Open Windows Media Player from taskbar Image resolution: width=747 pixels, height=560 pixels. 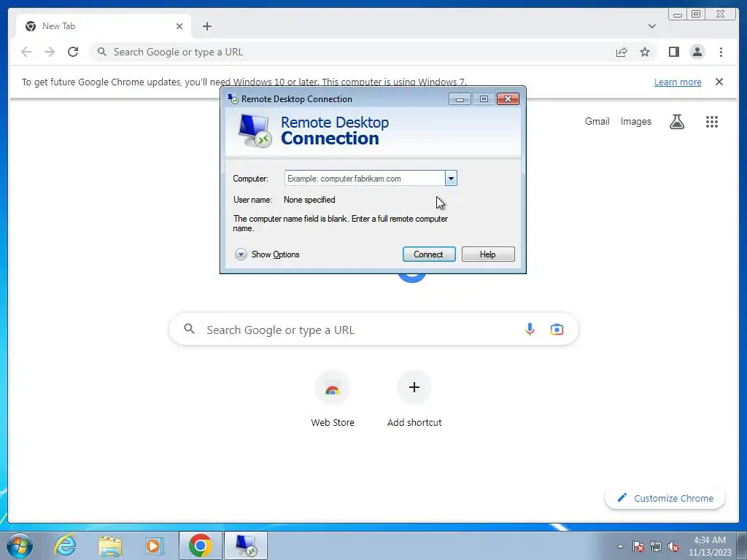tap(154, 545)
